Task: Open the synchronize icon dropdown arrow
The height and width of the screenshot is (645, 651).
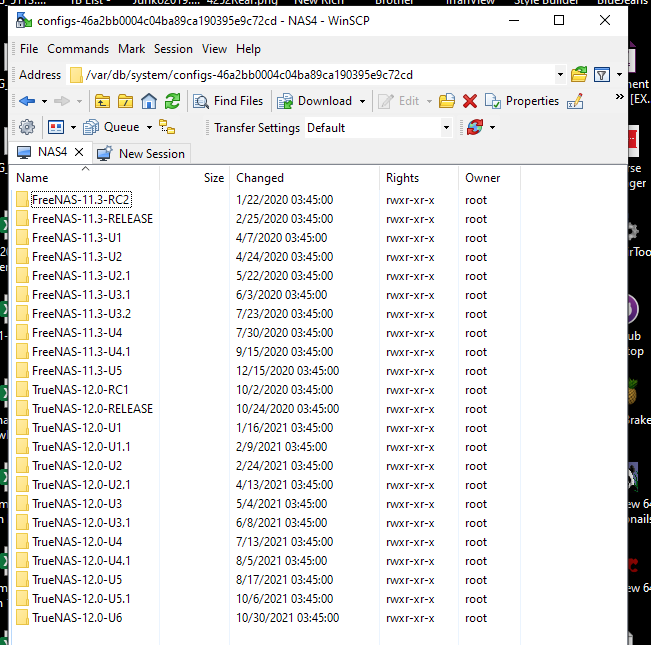Action: [x=492, y=127]
